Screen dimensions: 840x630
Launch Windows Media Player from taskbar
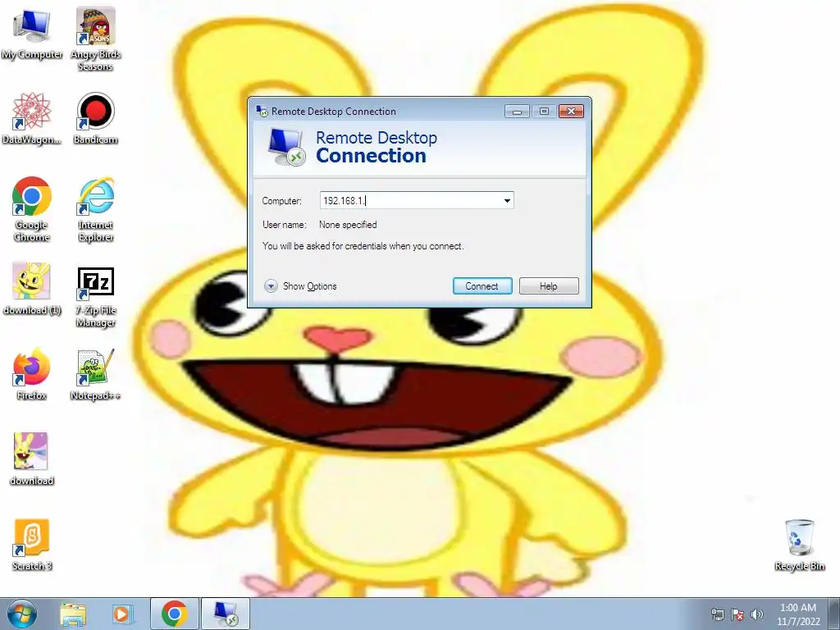[121, 614]
